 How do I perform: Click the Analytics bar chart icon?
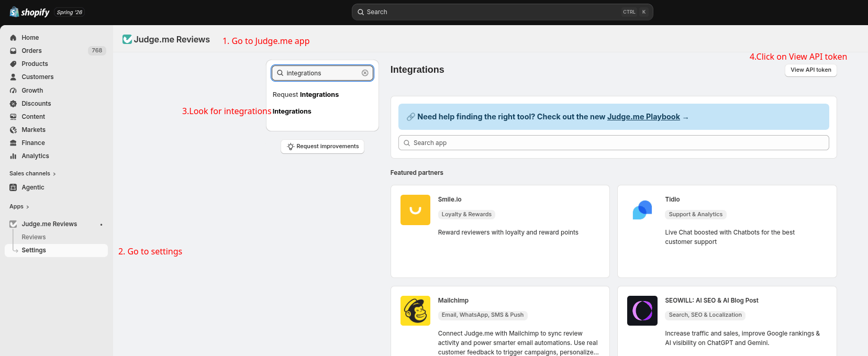[x=13, y=156]
